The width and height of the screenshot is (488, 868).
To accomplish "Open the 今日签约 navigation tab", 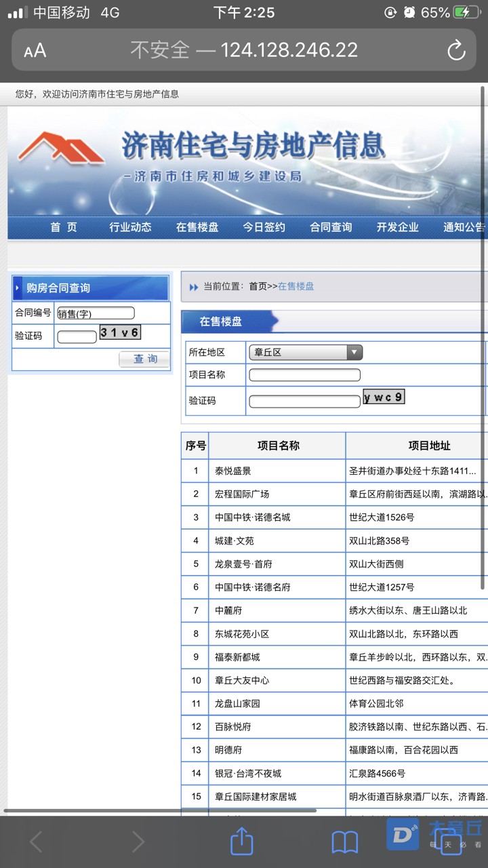I will (x=264, y=227).
